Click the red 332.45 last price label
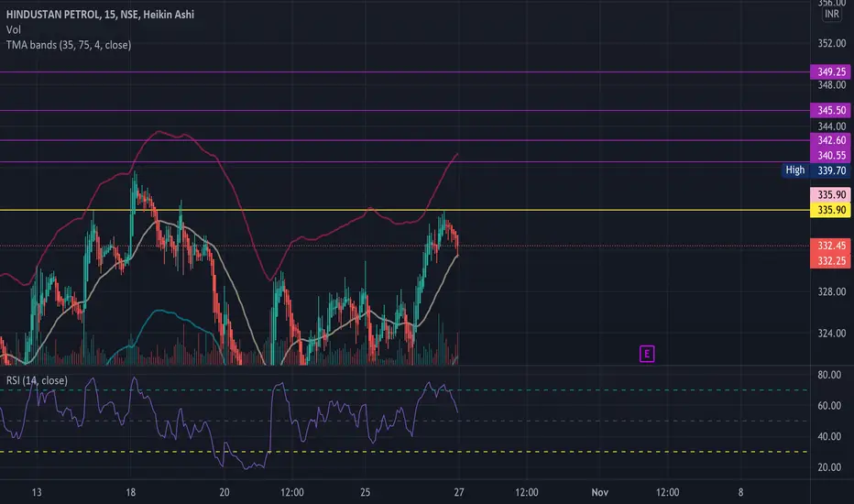The width and height of the screenshot is (854, 504). click(x=830, y=246)
